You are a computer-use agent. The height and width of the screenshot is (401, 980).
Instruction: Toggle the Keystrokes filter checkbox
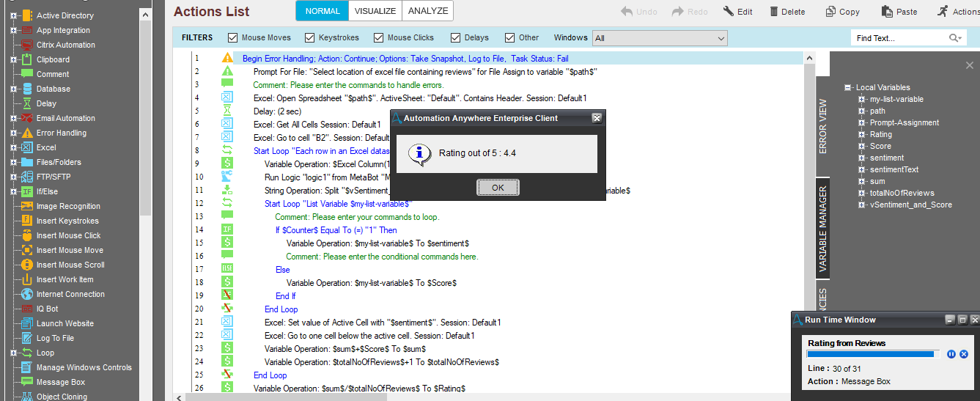(309, 38)
